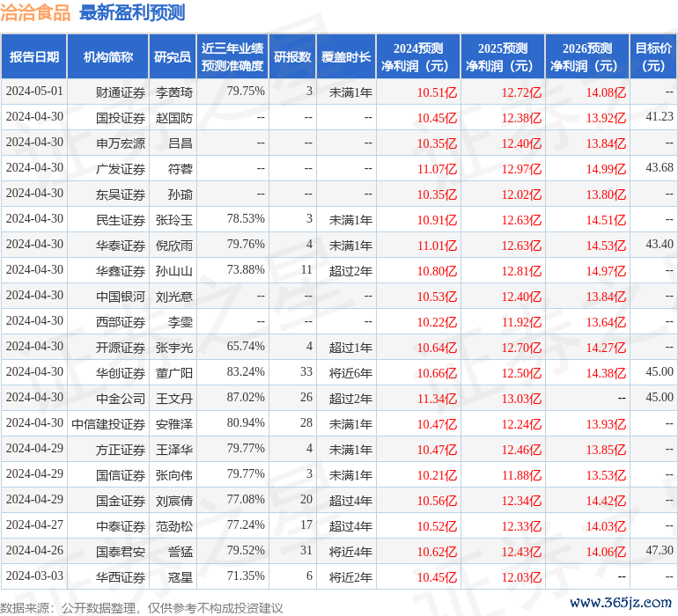
Task: Click the 机构简称 column header
Action: click(108, 56)
